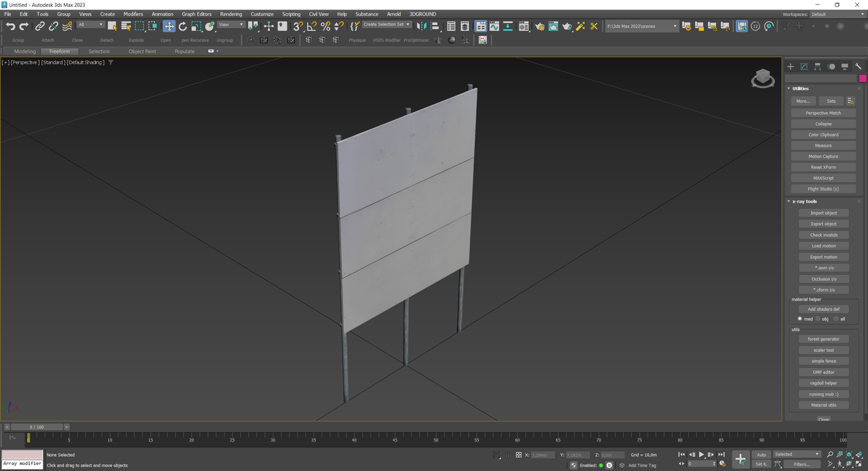
Task: Activate the Select and Move tool
Action: click(169, 26)
